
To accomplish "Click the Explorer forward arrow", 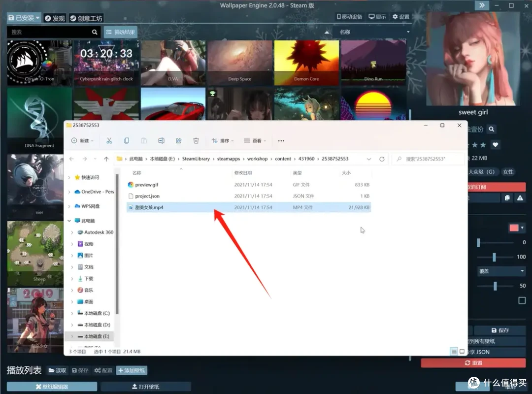I will (85, 159).
